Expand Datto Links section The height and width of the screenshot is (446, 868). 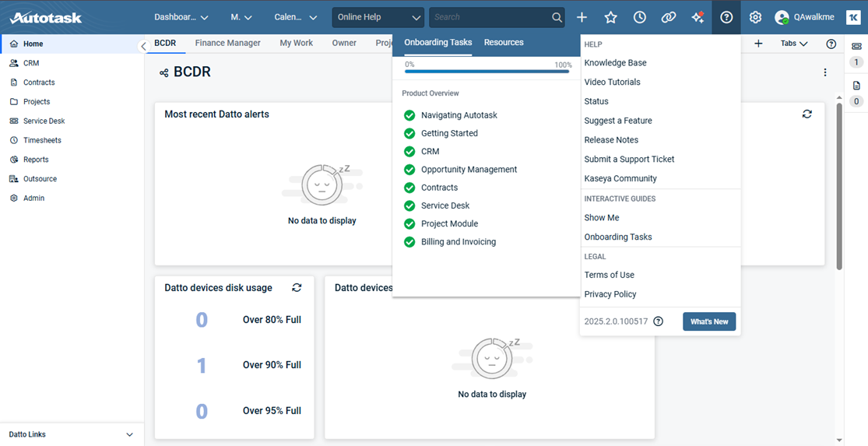point(72,434)
